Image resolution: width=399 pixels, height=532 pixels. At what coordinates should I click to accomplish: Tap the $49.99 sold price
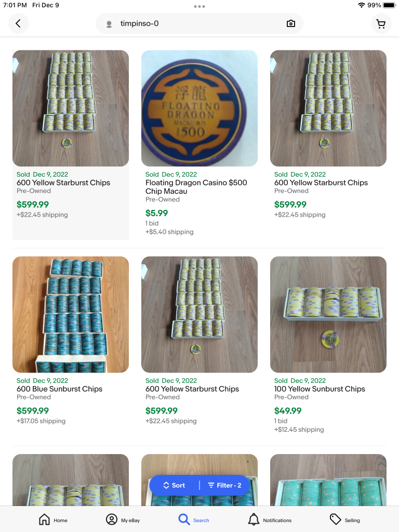(288, 410)
